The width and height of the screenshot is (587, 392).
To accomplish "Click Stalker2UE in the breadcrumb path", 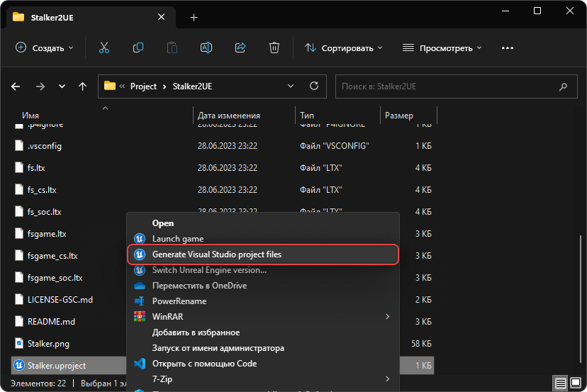I will pyautogui.click(x=192, y=86).
